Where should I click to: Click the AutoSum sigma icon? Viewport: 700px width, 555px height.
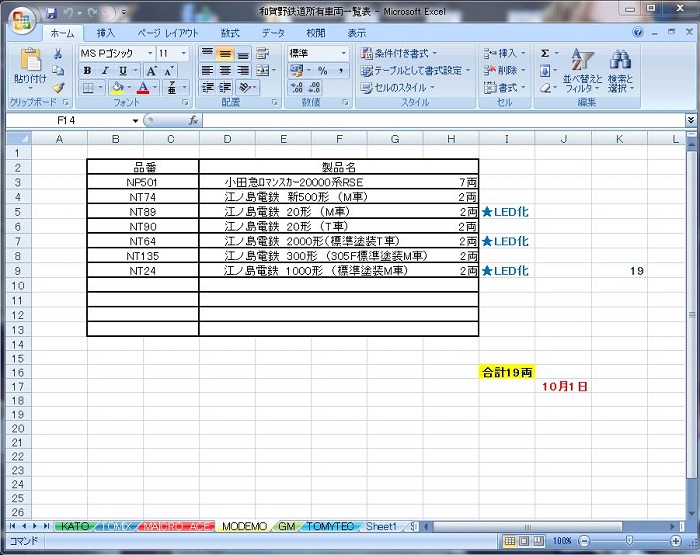pos(545,54)
